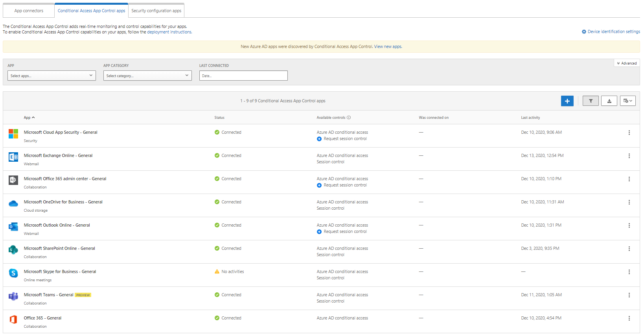Request session control for Cloud App Security
The image size is (644, 336).
[345, 139]
